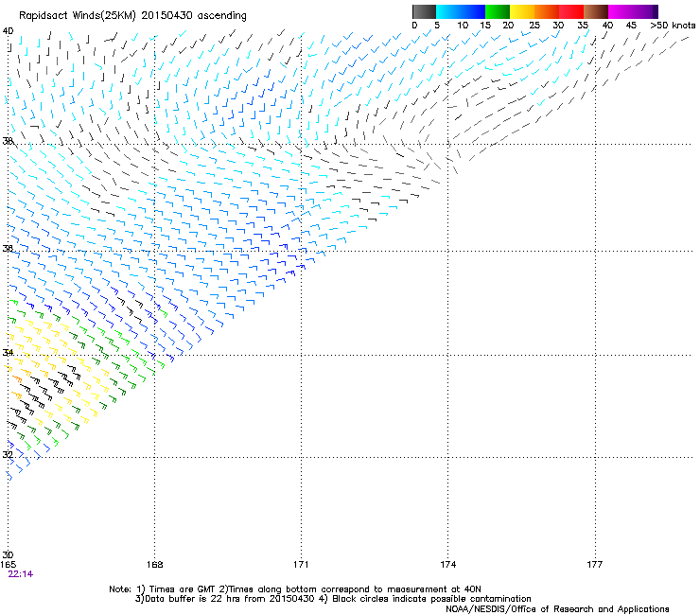This screenshot has height=615, width=700.
Task: Click the '35' label under the color bar
Action: point(583,26)
